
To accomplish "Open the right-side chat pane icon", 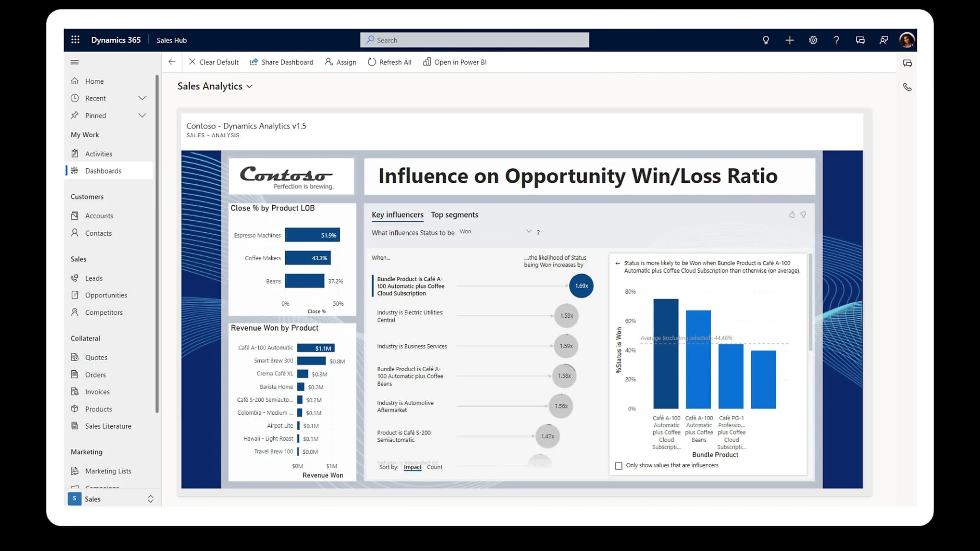I will pos(907,63).
